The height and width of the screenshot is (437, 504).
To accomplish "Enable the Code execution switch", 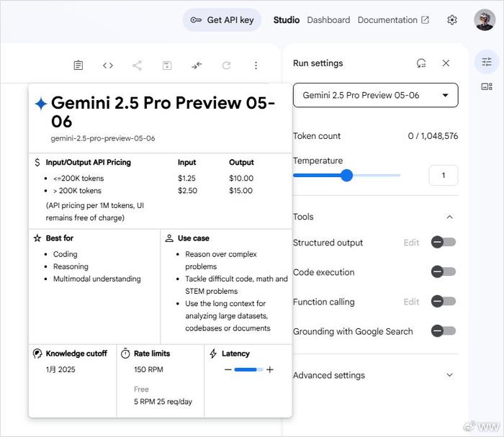I will 444,271.
